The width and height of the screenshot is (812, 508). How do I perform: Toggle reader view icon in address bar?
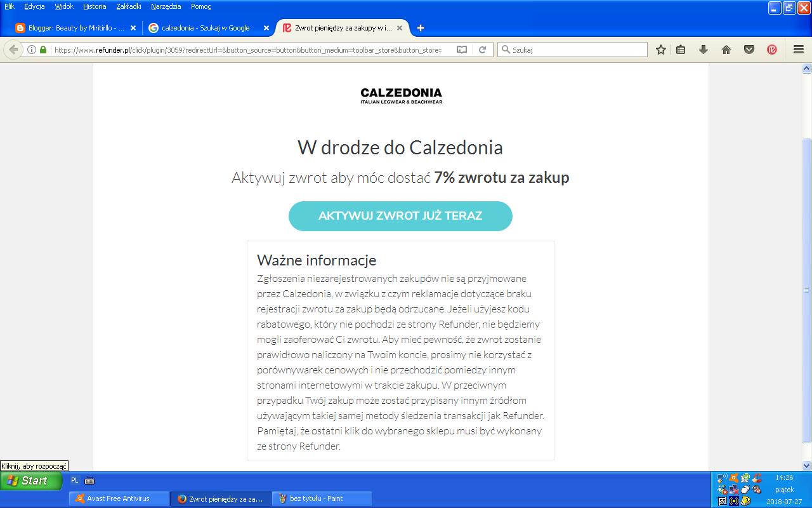point(462,50)
